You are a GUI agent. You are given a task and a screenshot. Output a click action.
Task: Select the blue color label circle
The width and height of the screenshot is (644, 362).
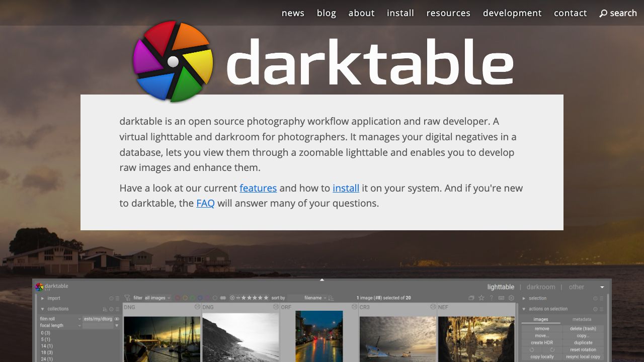click(200, 298)
